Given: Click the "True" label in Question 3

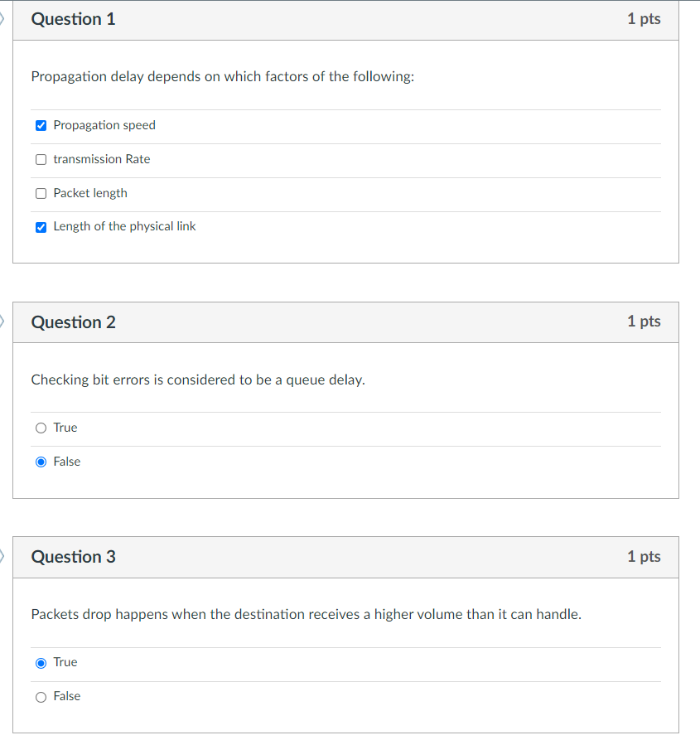Looking at the screenshot, I should [65, 662].
